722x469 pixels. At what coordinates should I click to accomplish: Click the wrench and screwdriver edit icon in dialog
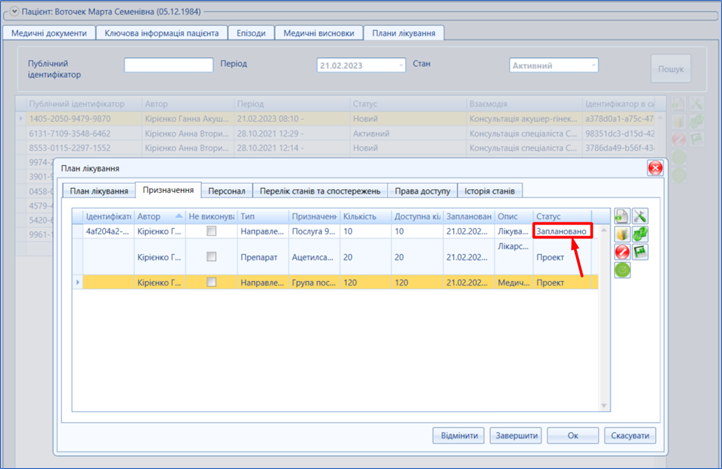coord(640,216)
